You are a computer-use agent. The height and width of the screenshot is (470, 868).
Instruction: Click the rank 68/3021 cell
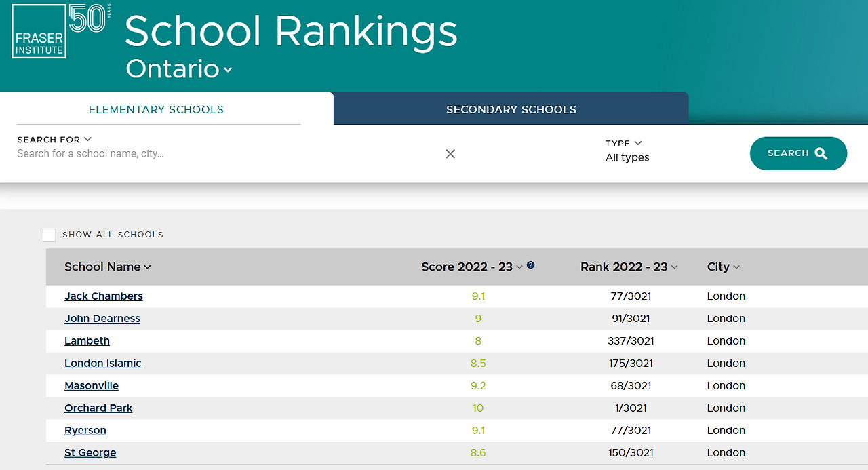(x=631, y=386)
